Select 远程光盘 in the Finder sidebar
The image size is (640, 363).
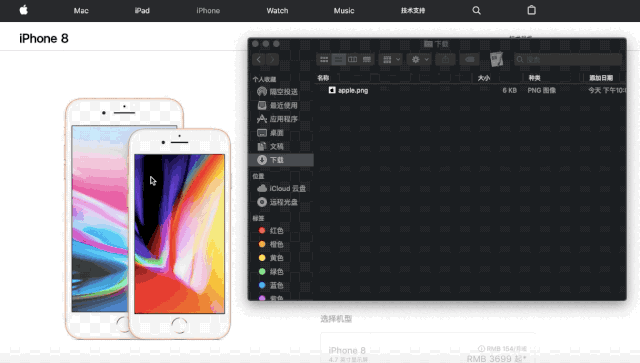pyautogui.click(x=281, y=202)
